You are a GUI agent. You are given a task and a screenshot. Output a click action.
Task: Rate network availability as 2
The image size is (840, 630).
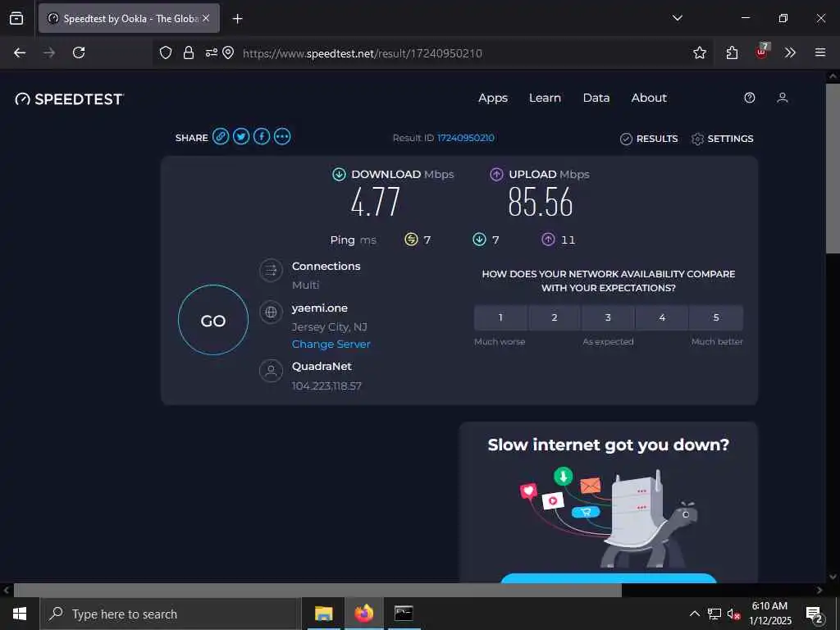[555, 317]
